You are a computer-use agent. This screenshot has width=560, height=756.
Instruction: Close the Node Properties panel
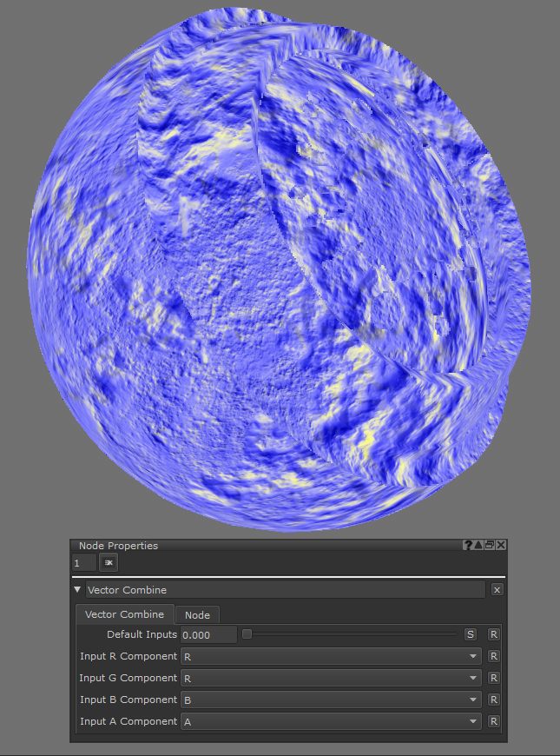point(501,546)
